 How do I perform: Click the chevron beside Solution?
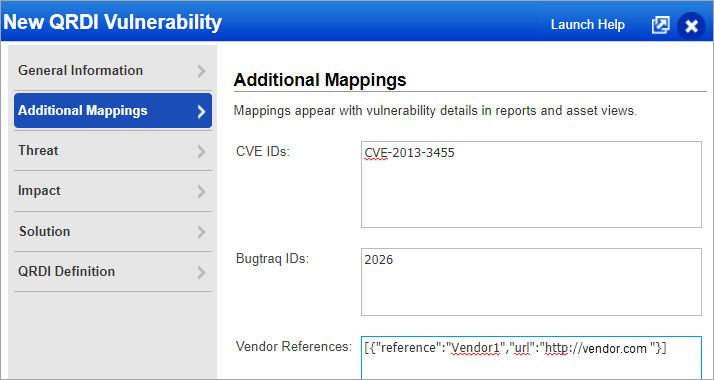click(201, 232)
